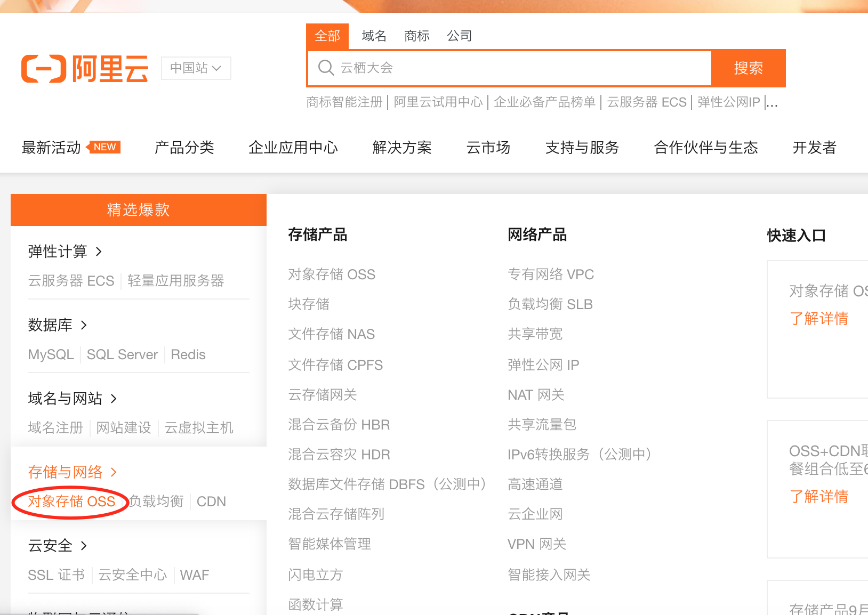
Task: Expand the 弹性计算 category chevron
Action: (99, 251)
